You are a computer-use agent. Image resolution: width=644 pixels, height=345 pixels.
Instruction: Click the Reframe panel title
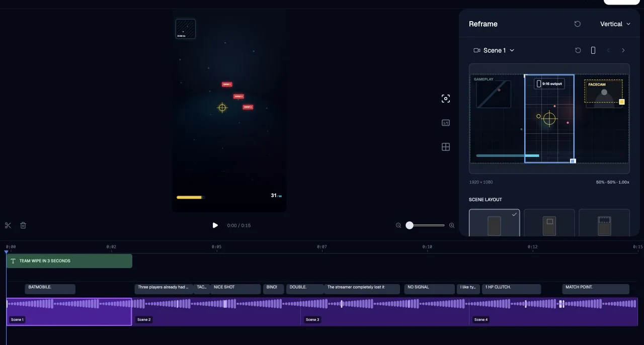483,24
